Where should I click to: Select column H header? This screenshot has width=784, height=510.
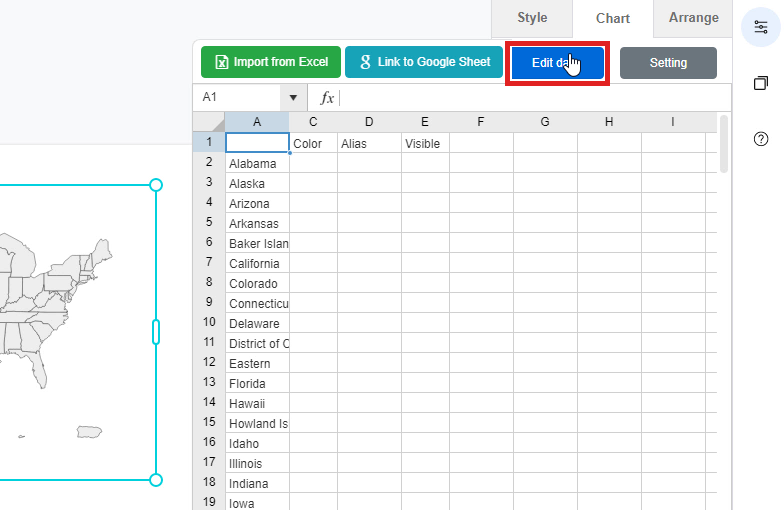click(x=609, y=122)
